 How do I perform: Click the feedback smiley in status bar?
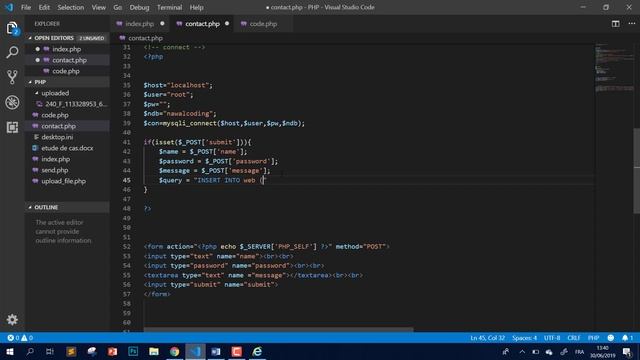pyautogui.click(x=611, y=338)
